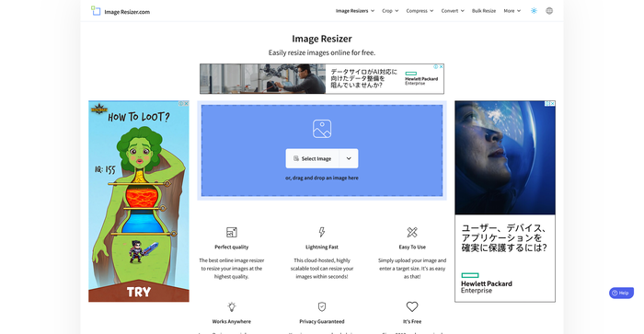Click the Privacy Guaranteed shield icon
This screenshot has width=644, height=334.
click(322, 307)
